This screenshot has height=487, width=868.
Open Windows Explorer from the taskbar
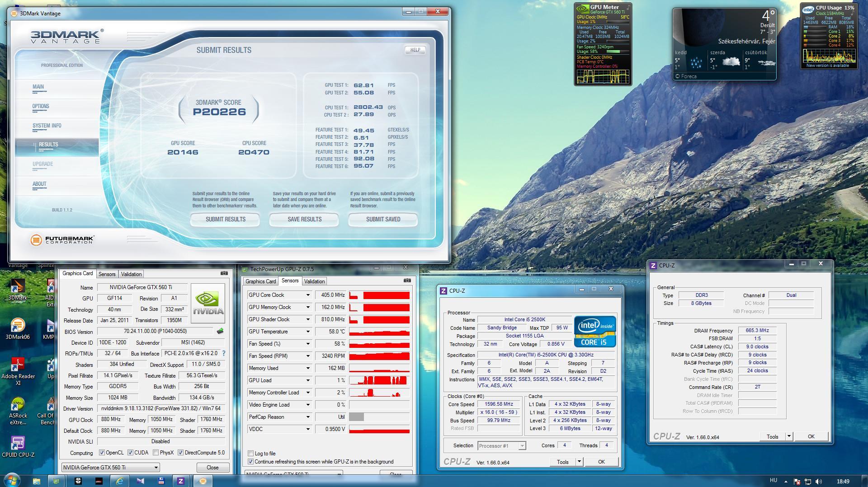[37, 481]
